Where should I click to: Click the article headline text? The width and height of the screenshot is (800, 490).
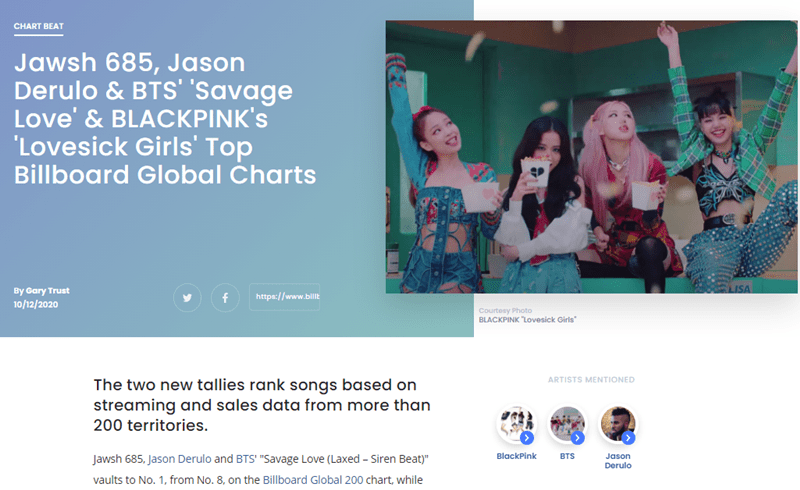coord(165,118)
